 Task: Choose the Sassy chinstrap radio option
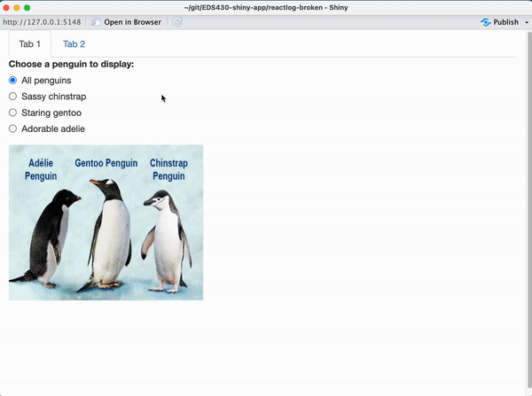[12, 97]
